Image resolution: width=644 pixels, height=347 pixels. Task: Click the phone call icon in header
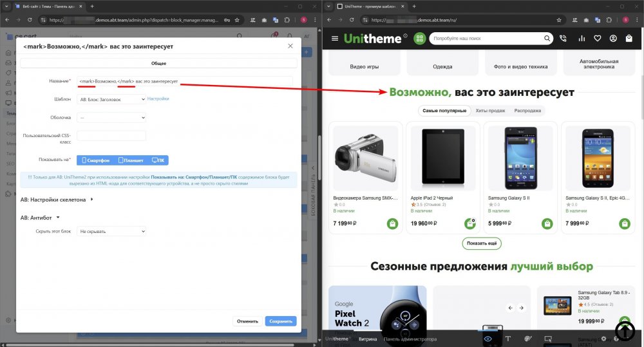click(x=563, y=39)
